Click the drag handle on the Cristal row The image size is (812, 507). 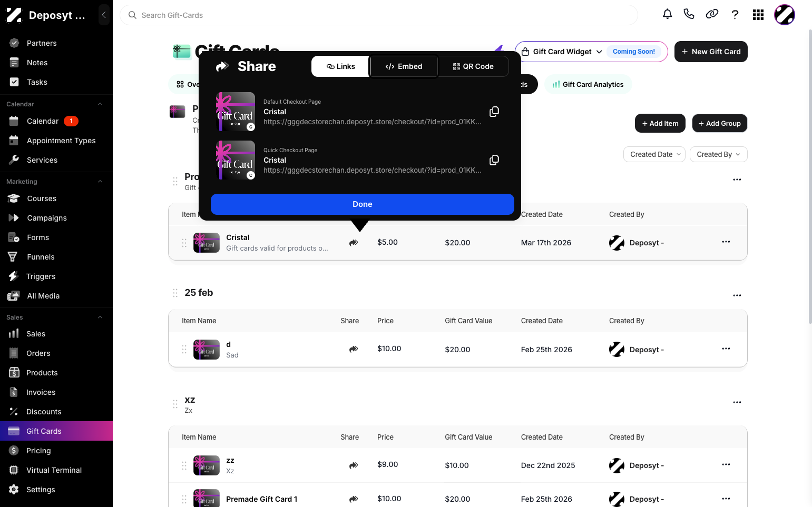[184, 243]
